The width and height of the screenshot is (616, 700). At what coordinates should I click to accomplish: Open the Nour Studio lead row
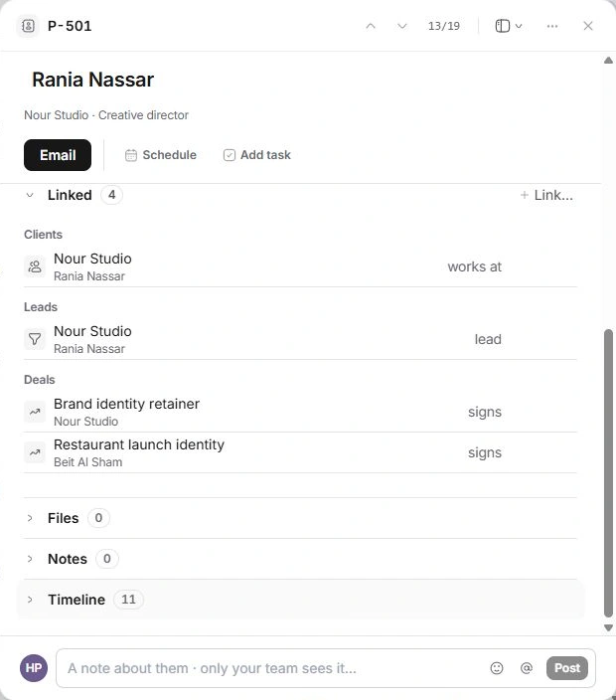[x=300, y=339]
